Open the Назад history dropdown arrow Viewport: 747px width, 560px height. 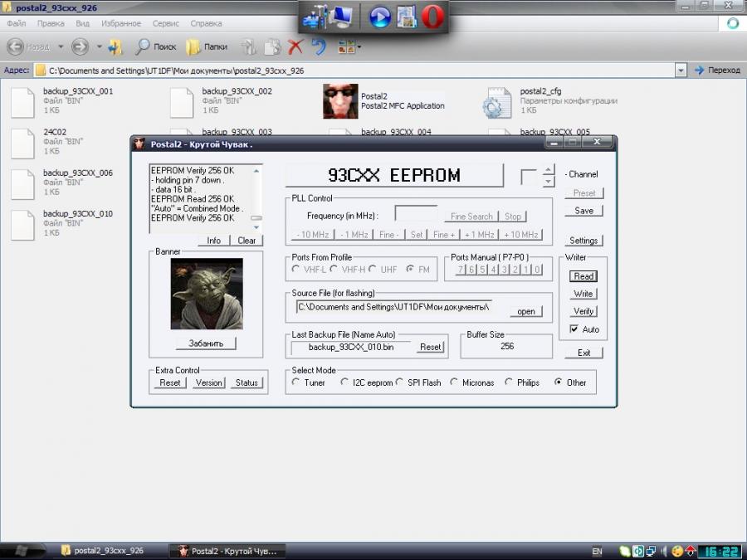(61, 46)
